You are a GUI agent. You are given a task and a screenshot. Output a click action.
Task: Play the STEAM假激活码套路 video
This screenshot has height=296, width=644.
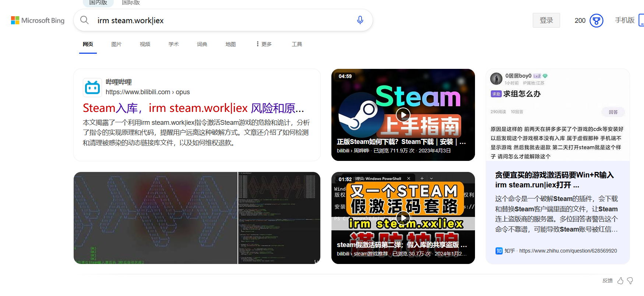(403, 218)
